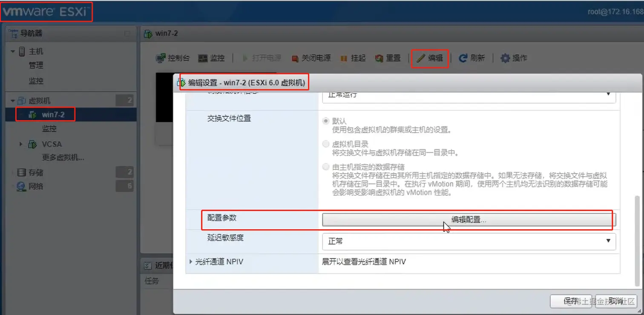The width and height of the screenshot is (644, 315).
Task: Click the 任务 column header
Action: click(x=152, y=281)
